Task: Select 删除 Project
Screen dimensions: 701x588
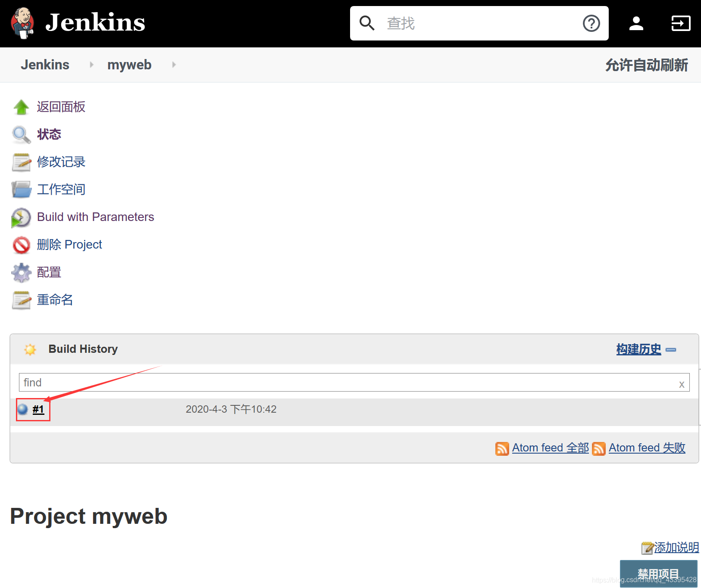Action: click(69, 245)
